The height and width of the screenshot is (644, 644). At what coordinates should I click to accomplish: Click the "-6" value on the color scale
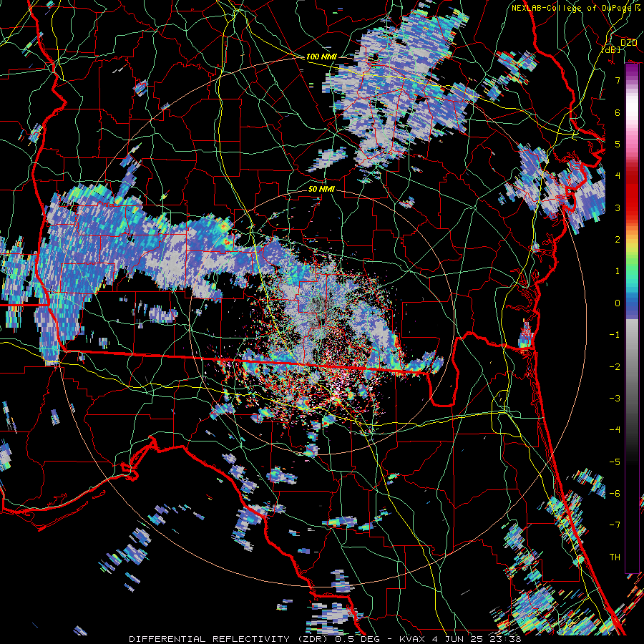[x=615, y=494]
